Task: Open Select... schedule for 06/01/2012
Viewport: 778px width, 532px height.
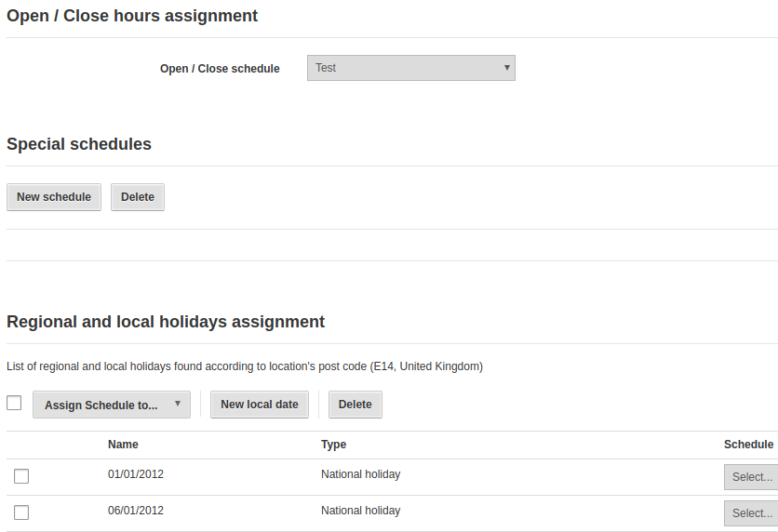Action: pyautogui.click(x=751, y=513)
